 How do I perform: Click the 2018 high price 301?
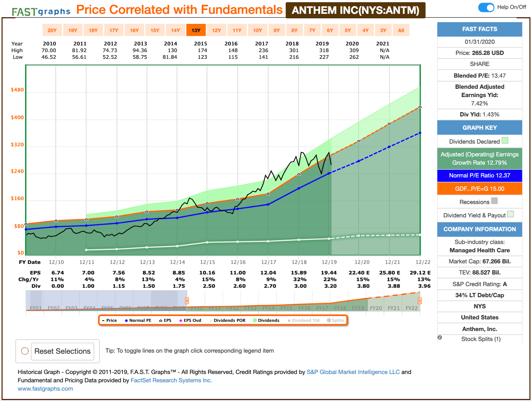click(x=294, y=50)
